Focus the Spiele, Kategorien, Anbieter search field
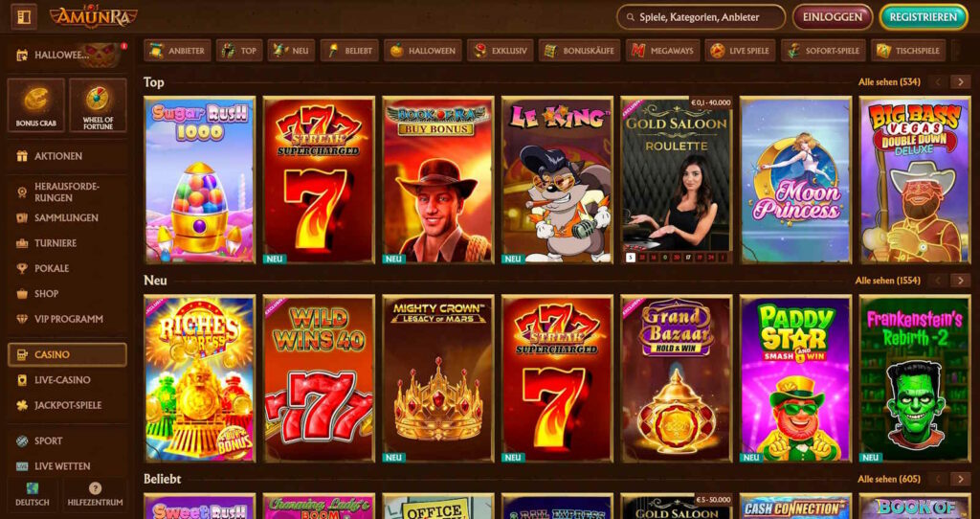 coord(701,17)
